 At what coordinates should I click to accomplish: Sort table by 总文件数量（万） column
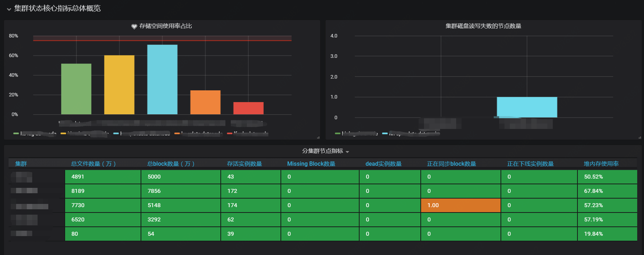tap(93, 164)
